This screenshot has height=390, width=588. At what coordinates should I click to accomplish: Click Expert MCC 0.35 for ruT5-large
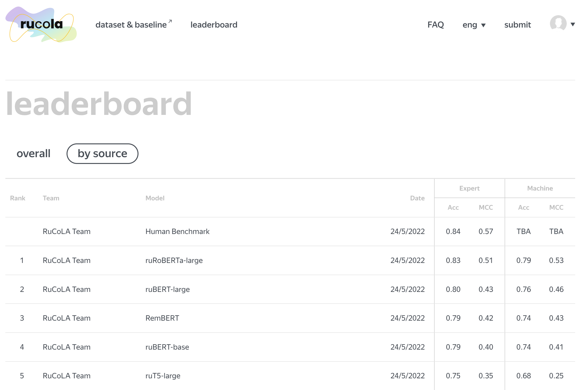point(486,376)
